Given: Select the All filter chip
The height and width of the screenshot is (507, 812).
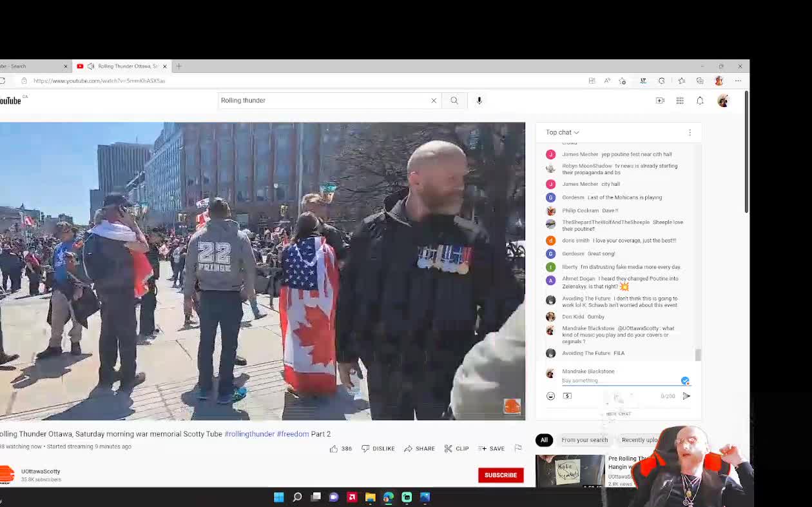Looking at the screenshot, I should (544, 440).
